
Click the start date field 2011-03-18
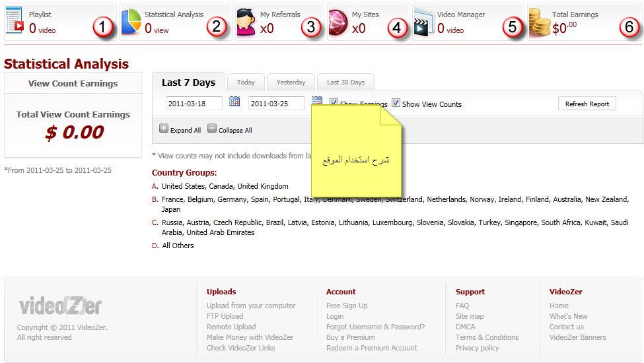(194, 104)
